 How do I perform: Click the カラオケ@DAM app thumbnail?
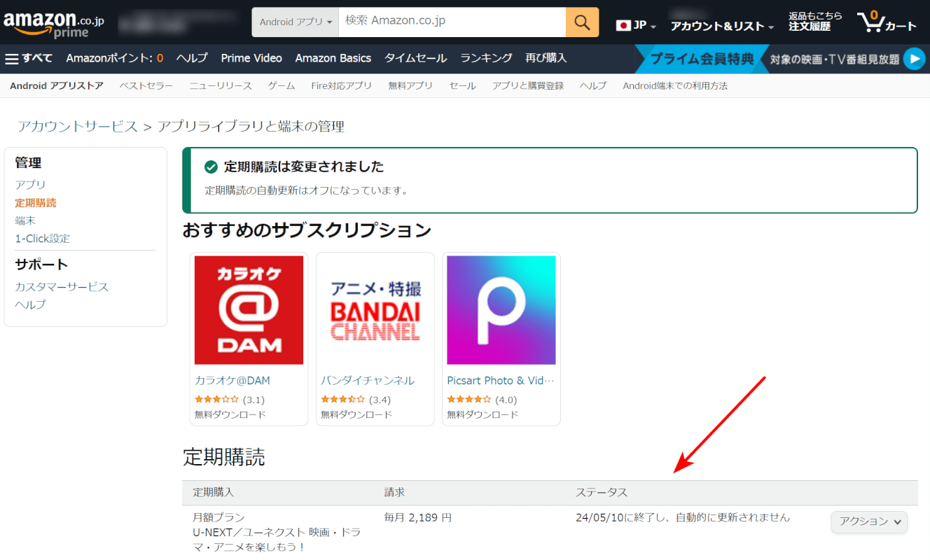pos(249,310)
